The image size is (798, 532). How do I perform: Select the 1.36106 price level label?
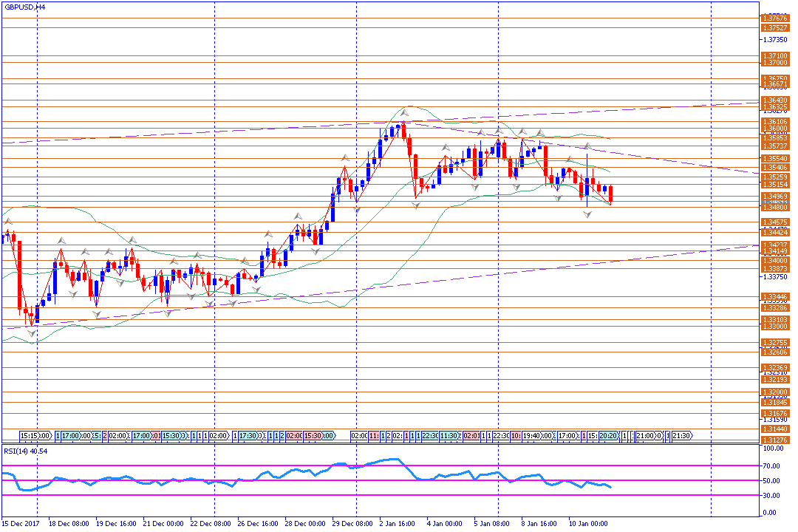click(774, 122)
